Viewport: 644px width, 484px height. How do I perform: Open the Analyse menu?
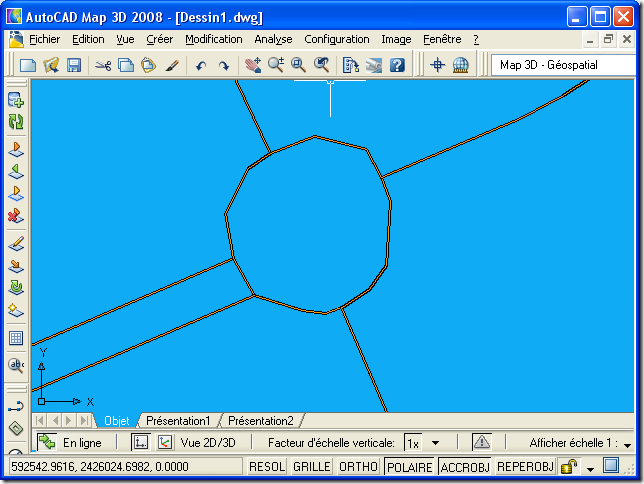click(x=273, y=39)
